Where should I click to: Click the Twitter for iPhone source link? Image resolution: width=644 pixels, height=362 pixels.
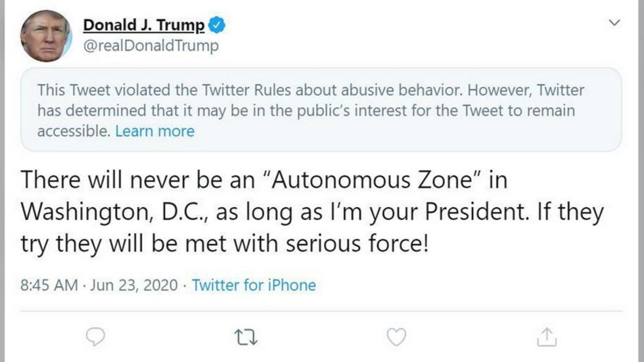[x=254, y=285]
